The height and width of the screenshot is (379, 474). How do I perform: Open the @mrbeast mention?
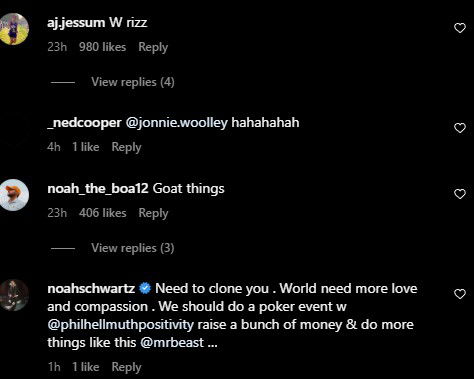coord(172,343)
